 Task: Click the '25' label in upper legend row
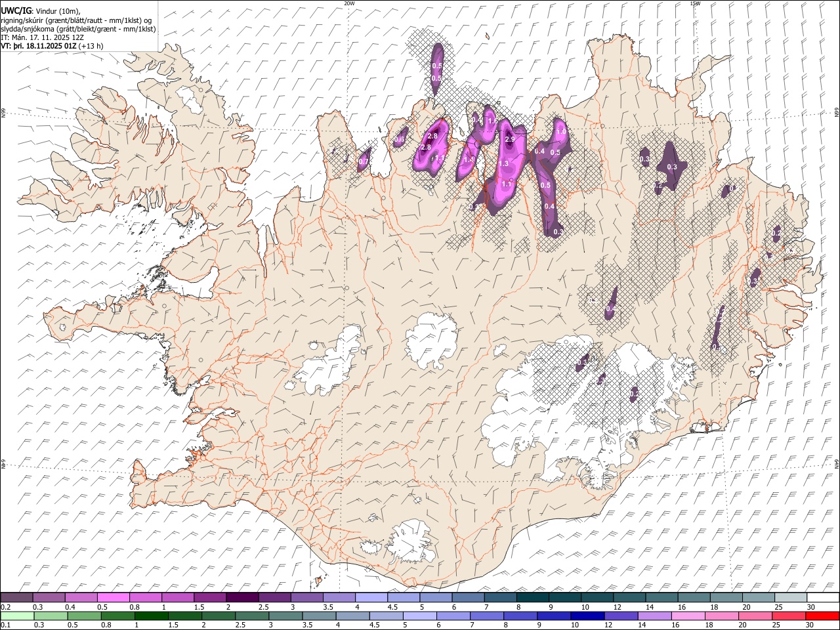coord(778,607)
